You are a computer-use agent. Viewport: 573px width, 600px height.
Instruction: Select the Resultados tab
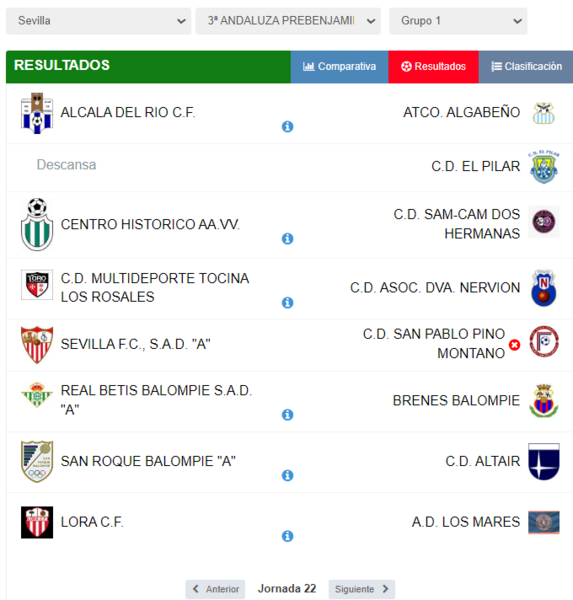point(433,67)
